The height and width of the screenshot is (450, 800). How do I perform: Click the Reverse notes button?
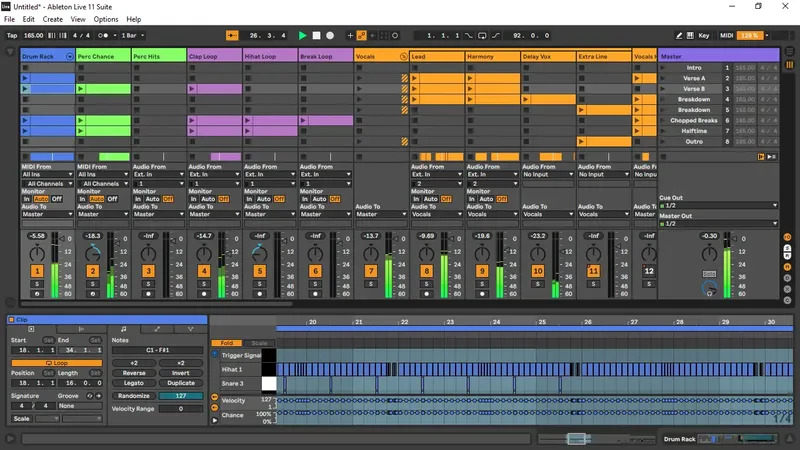tap(134, 373)
